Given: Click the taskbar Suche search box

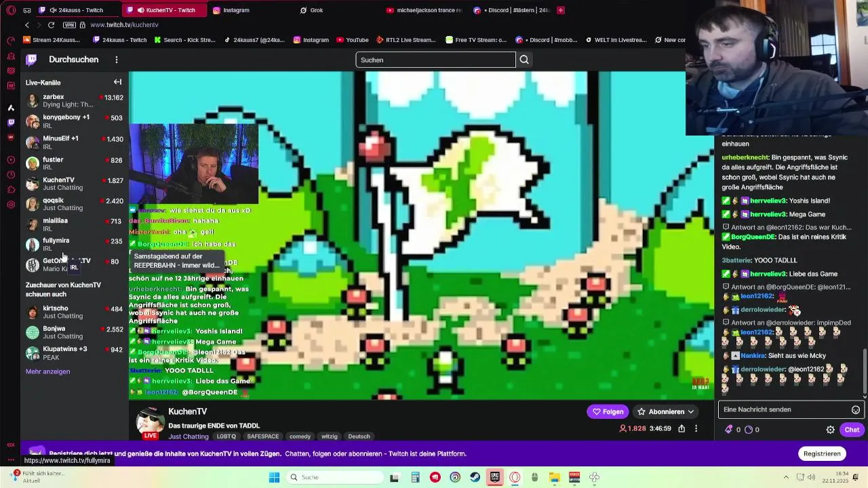Looking at the screenshot, I should [x=334, y=477].
